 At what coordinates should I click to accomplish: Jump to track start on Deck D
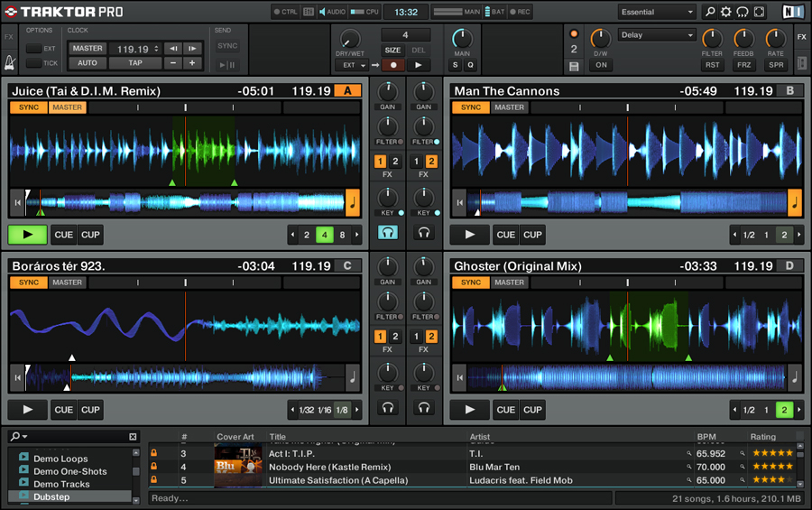(459, 377)
